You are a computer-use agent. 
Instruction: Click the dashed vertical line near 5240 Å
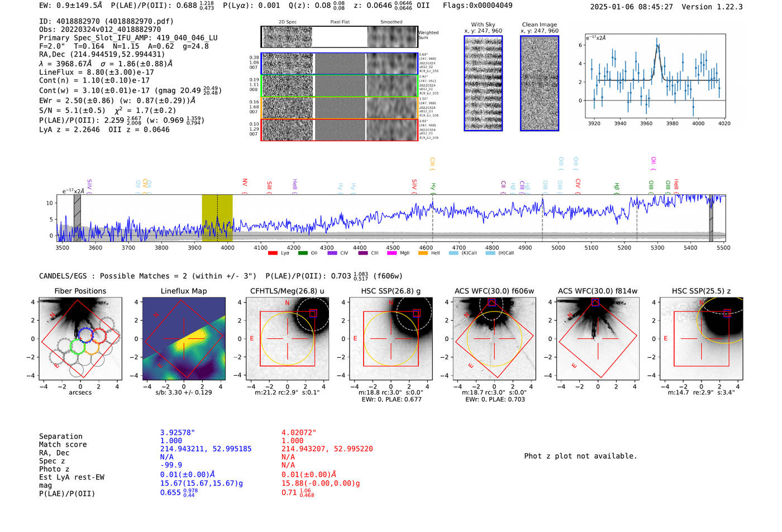[x=637, y=218]
